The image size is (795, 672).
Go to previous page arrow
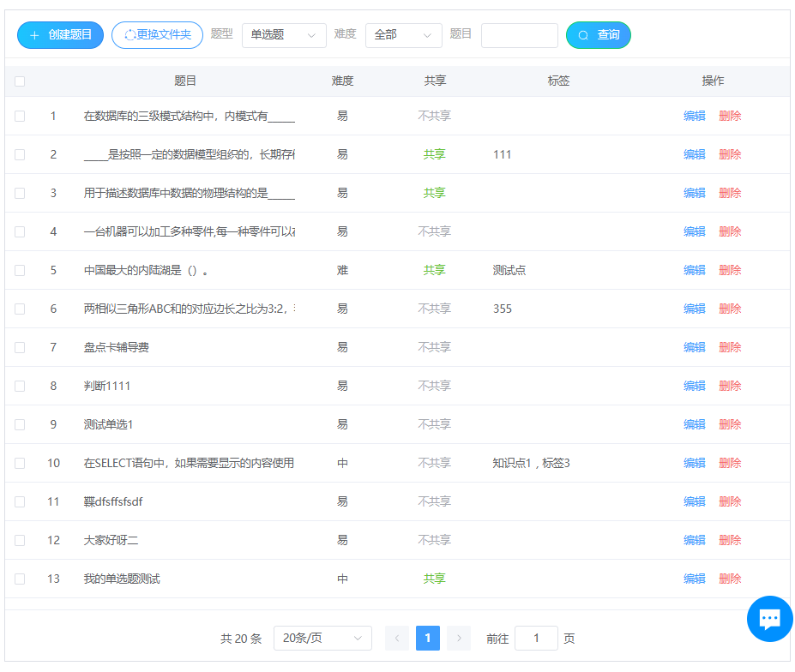(397, 638)
